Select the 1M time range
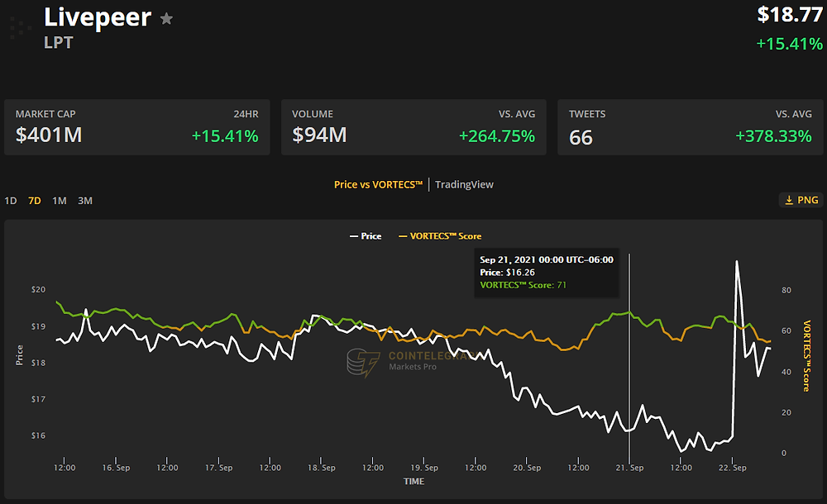Image resolution: width=827 pixels, height=504 pixels. click(59, 201)
